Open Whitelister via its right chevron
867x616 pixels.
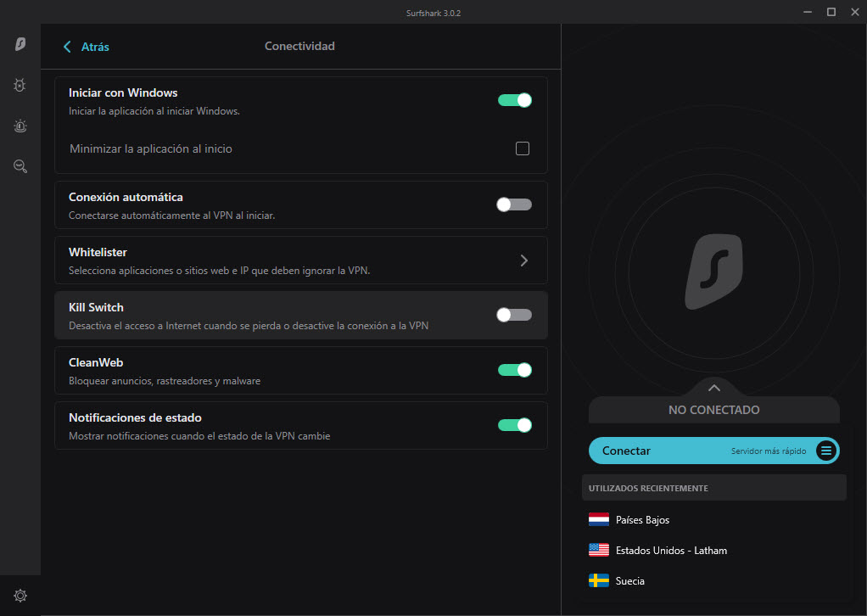point(524,260)
